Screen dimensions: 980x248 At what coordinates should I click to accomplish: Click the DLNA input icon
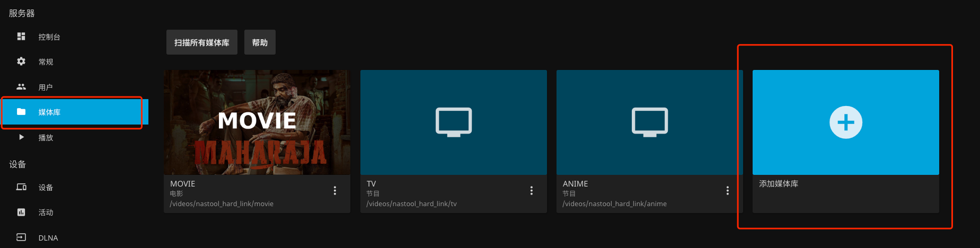pos(21,237)
